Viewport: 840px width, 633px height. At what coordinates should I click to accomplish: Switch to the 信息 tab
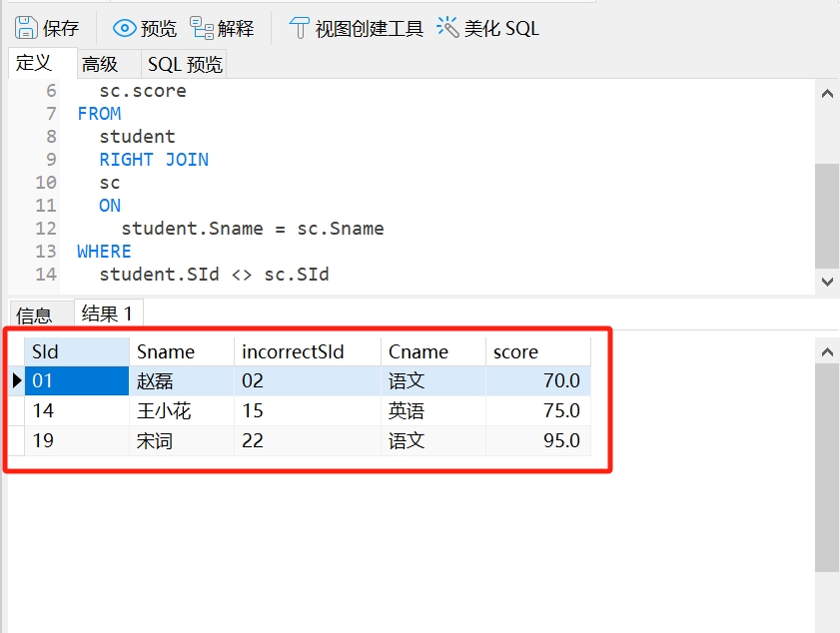point(35,316)
